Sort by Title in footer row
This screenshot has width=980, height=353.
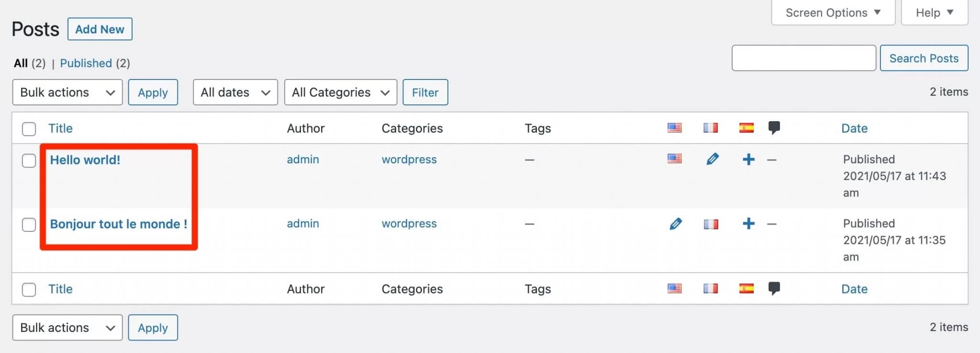(60, 289)
